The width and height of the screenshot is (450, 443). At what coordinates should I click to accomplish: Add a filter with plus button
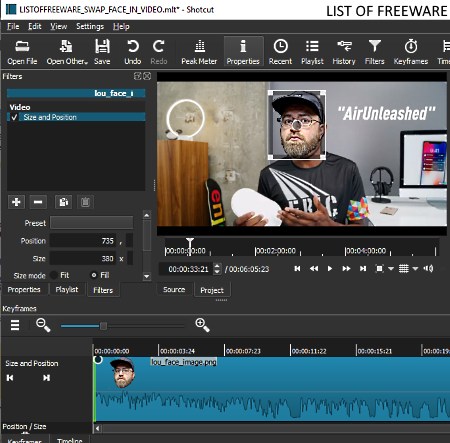(16, 202)
